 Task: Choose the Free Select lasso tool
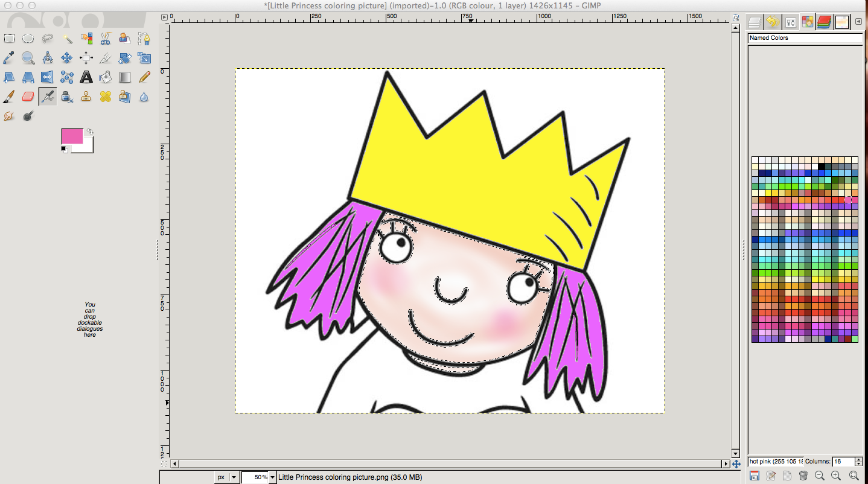(x=48, y=39)
